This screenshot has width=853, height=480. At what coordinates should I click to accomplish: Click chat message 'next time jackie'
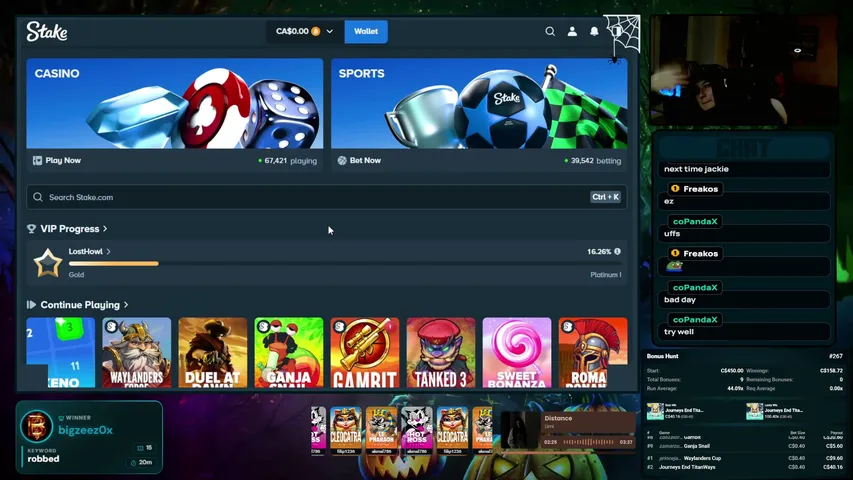point(696,169)
